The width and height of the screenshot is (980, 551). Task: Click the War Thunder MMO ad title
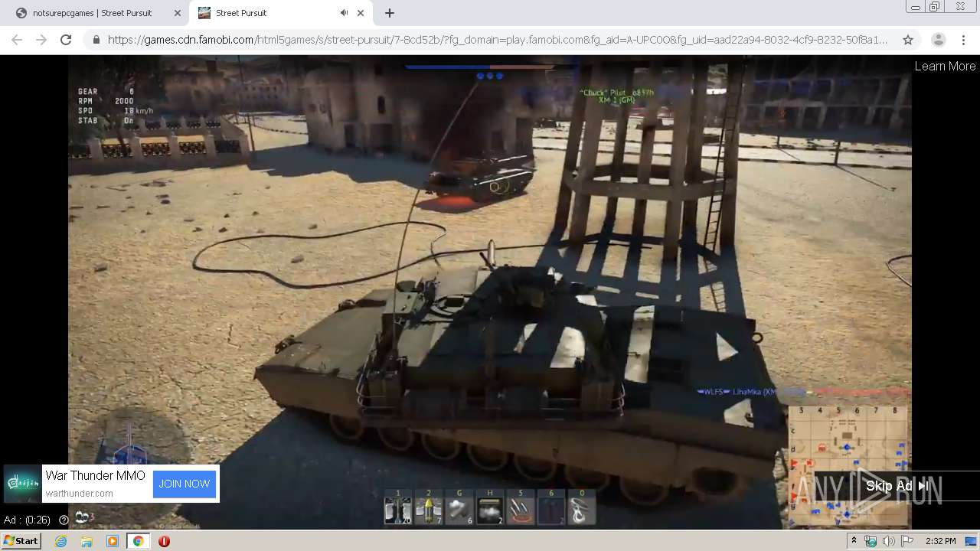coord(95,475)
